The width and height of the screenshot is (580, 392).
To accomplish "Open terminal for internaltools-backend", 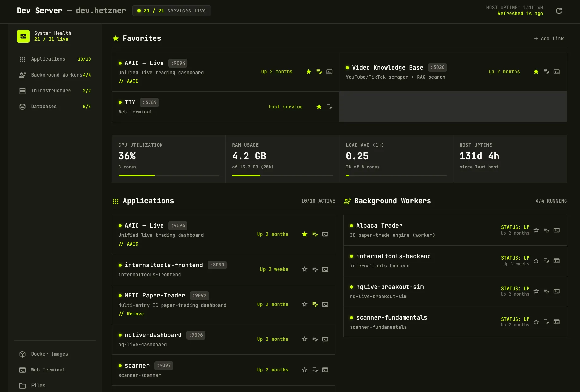I will (x=557, y=261).
